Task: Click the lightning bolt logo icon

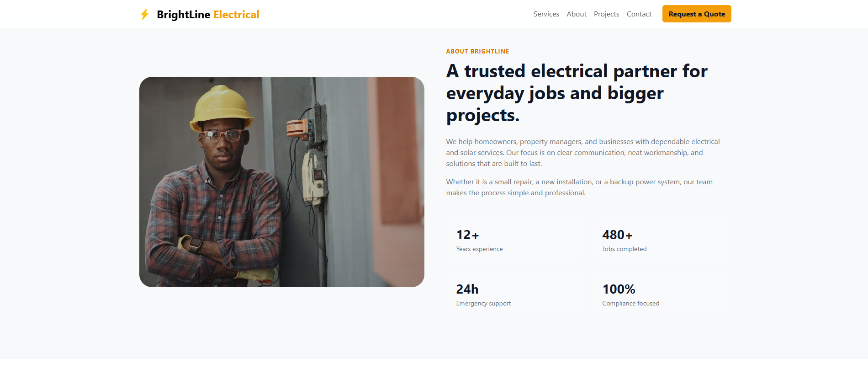Action: pyautogui.click(x=144, y=14)
